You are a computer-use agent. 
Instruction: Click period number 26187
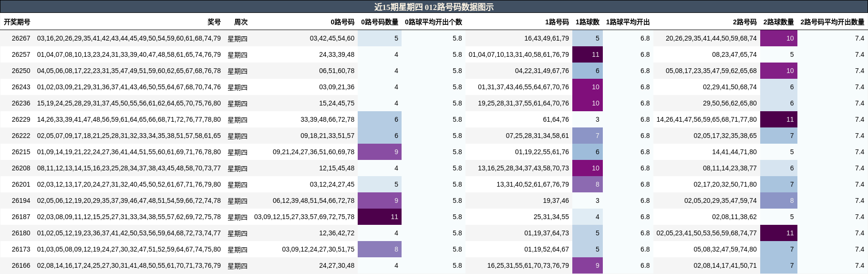pyautogui.click(x=21, y=217)
